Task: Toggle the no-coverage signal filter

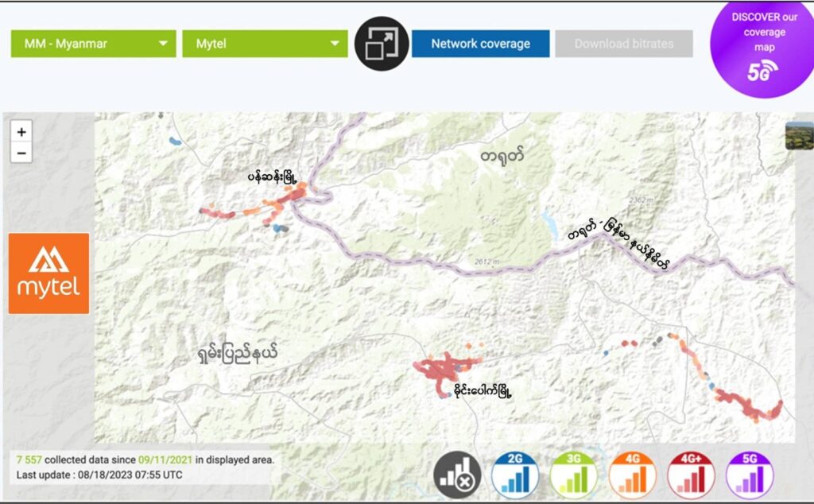Action: pos(457,475)
